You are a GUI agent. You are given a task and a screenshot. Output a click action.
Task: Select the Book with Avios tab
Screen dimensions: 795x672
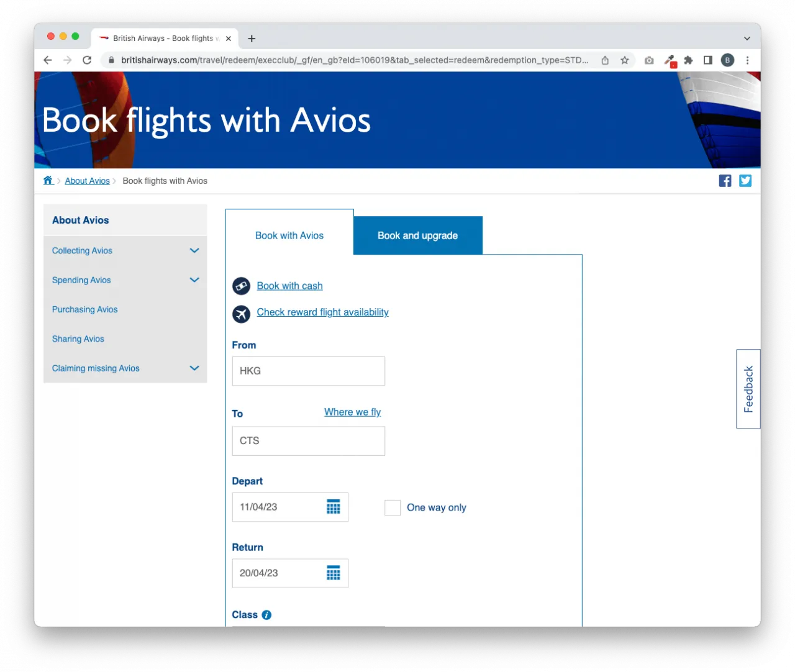pos(289,235)
